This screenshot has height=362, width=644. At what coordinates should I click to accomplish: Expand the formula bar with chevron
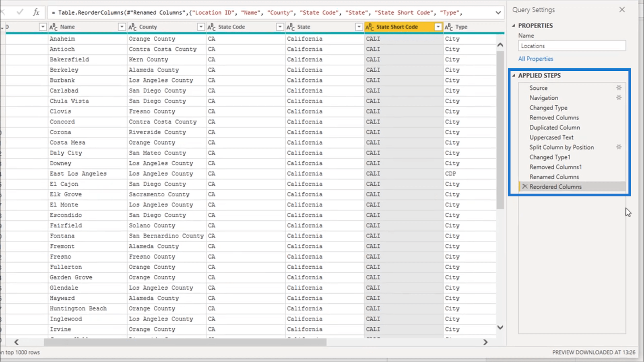point(498,12)
